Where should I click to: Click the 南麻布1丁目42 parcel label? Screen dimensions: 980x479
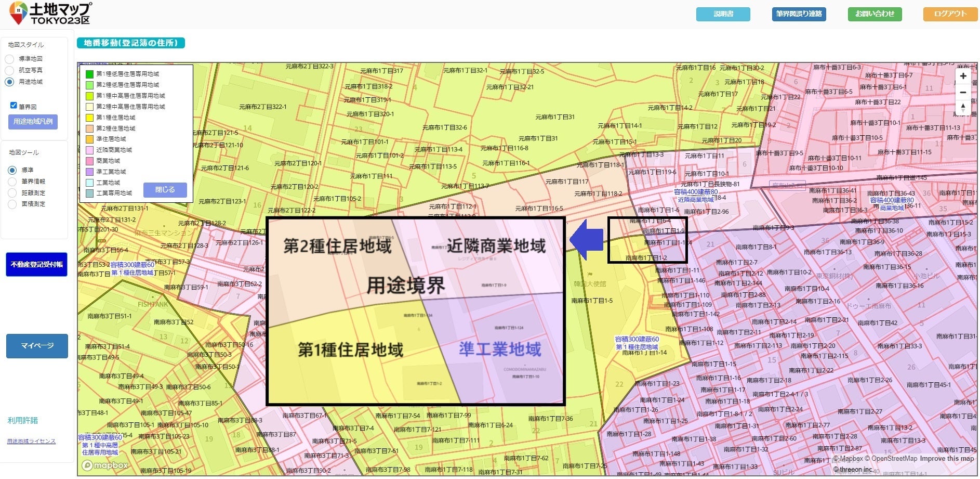878,323
